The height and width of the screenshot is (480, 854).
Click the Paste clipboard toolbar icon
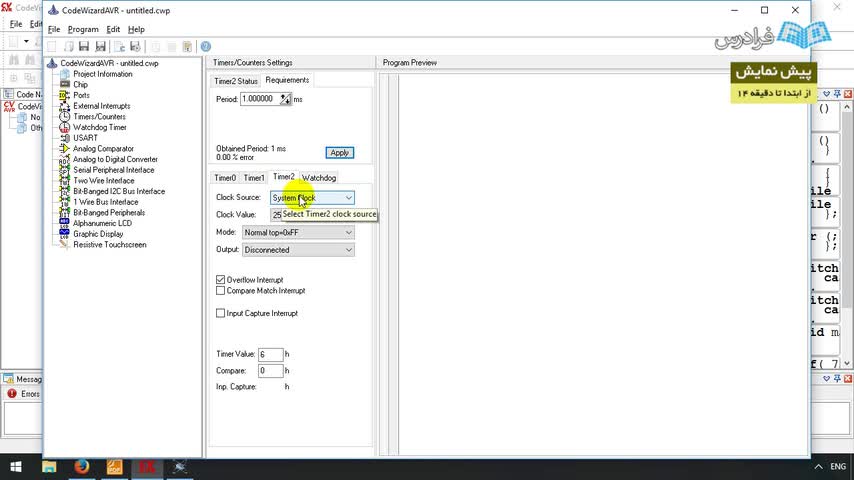187,47
